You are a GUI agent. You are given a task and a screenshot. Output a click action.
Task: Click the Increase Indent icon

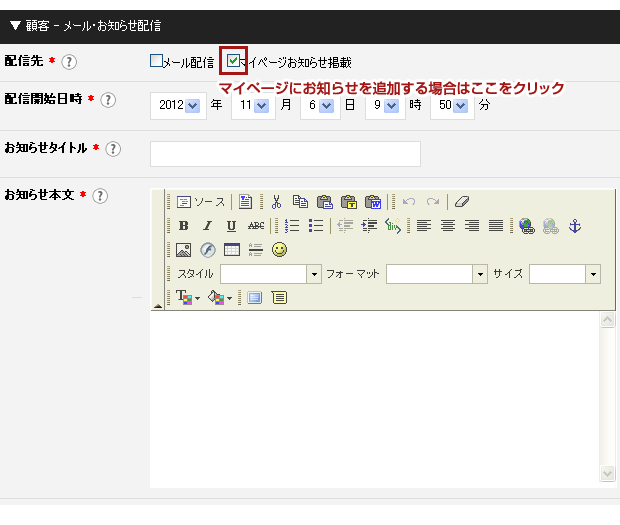point(369,226)
